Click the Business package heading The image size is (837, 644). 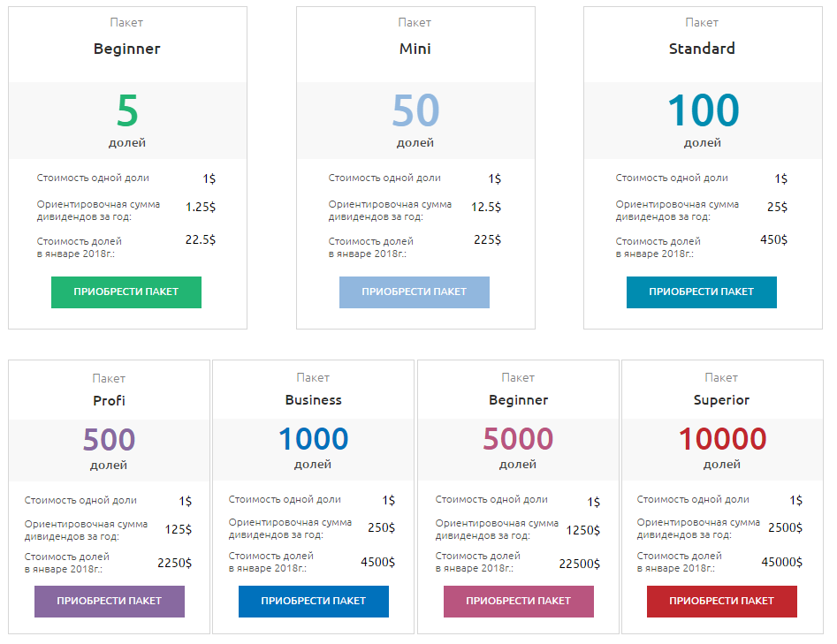313,400
